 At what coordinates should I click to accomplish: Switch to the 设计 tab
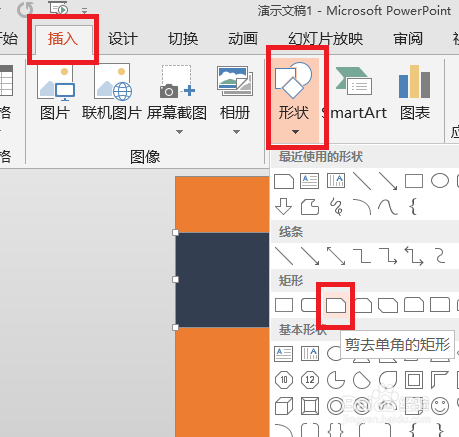(123, 39)
